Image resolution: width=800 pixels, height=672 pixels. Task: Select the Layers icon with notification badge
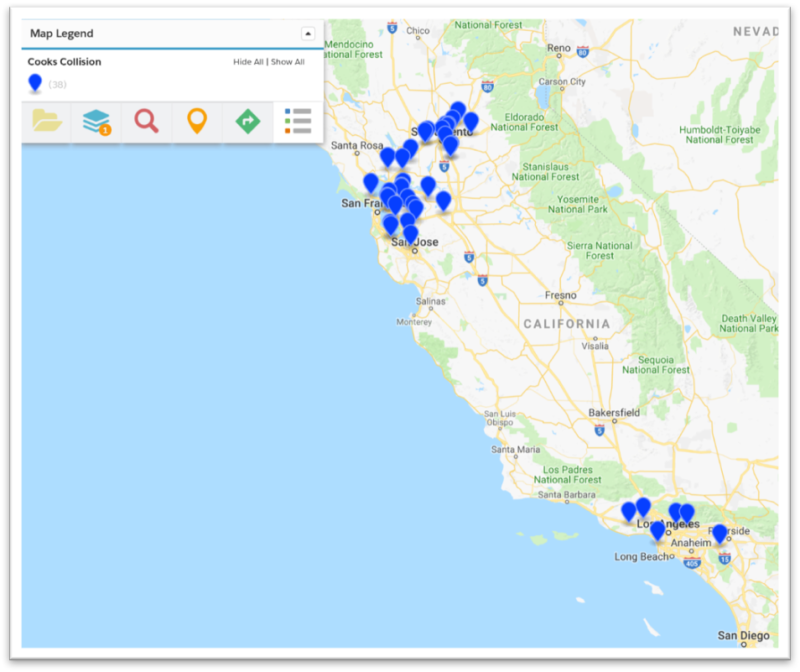click(96, 122)
